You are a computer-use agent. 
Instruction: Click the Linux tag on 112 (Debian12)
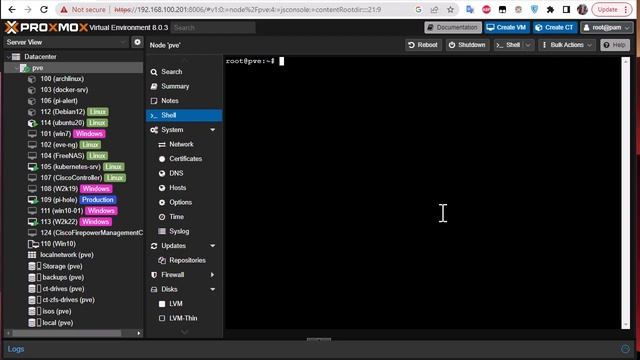tap(98, 112)
